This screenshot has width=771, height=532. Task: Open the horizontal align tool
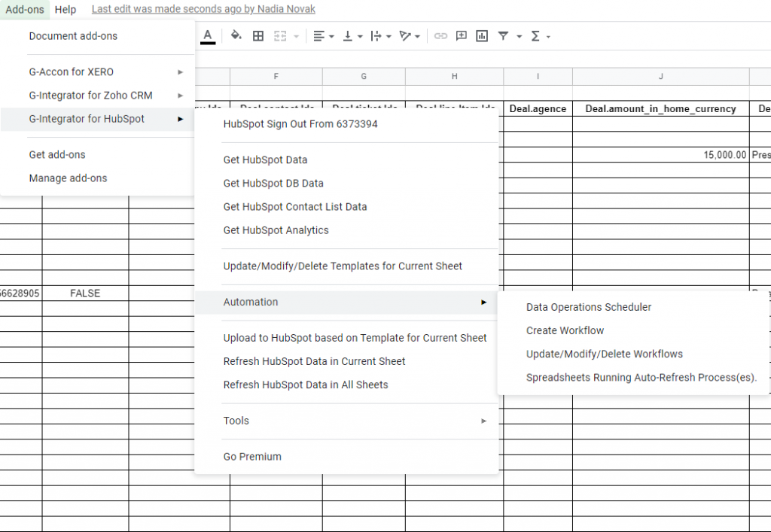coord(324,36)
